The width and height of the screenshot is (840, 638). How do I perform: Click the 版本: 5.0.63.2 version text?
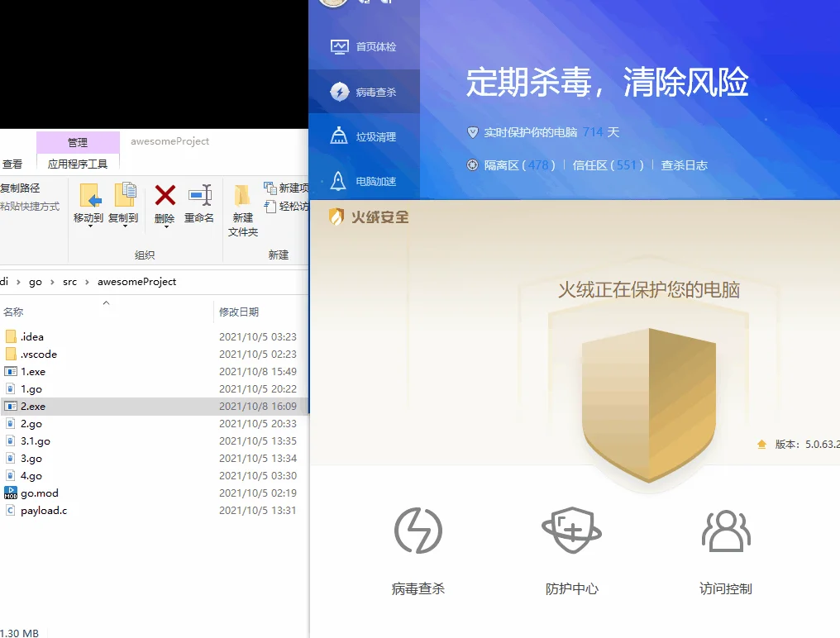[807, 444]
